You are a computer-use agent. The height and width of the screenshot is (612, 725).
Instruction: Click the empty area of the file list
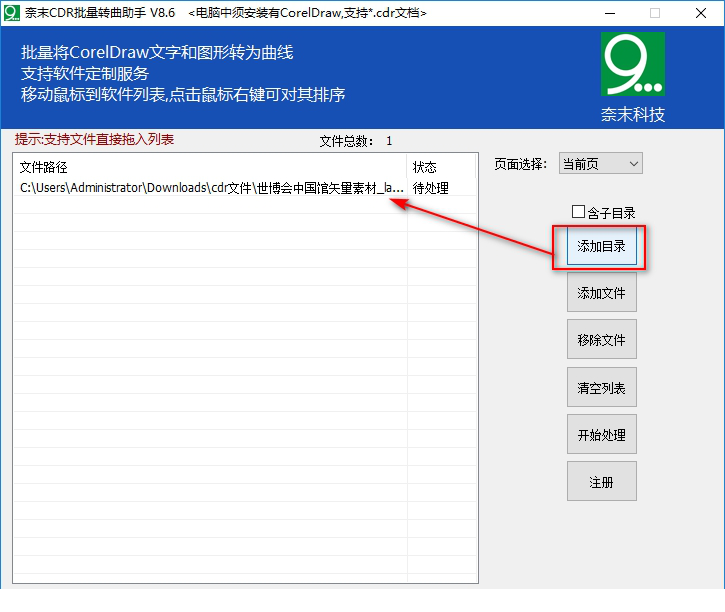[x=210, y=400]
